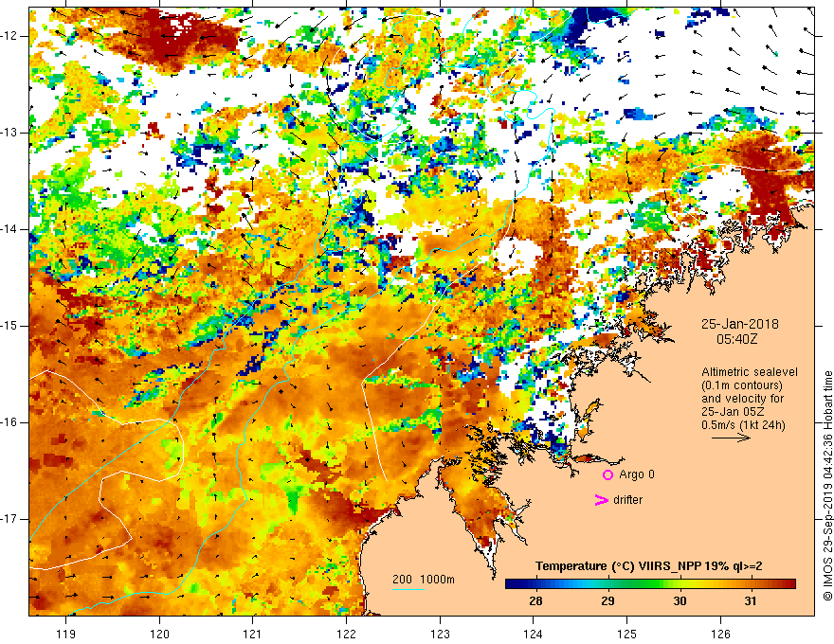The width and height of the screenshot is (834, 644).
Task: Click the 'Temperature (°C) VIIRS_NPP 19% ql>=2' title
Action: 649,566
